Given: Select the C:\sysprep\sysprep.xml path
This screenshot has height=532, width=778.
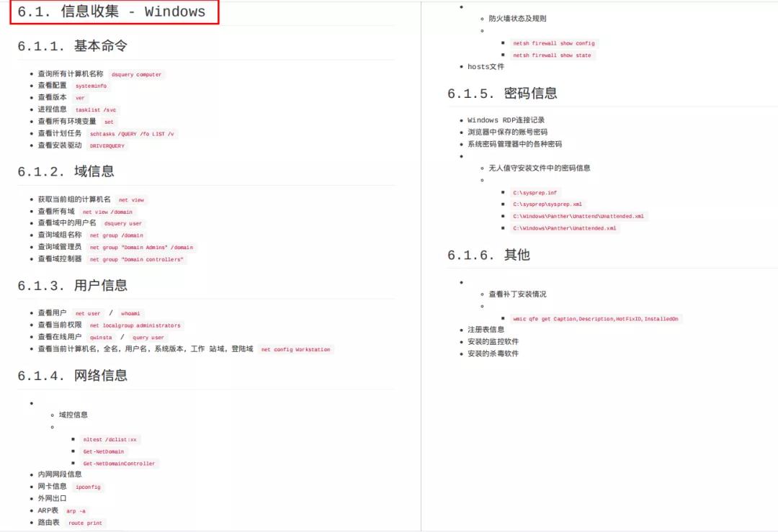Looking at the screenshot, I should [x=547, y=204].
